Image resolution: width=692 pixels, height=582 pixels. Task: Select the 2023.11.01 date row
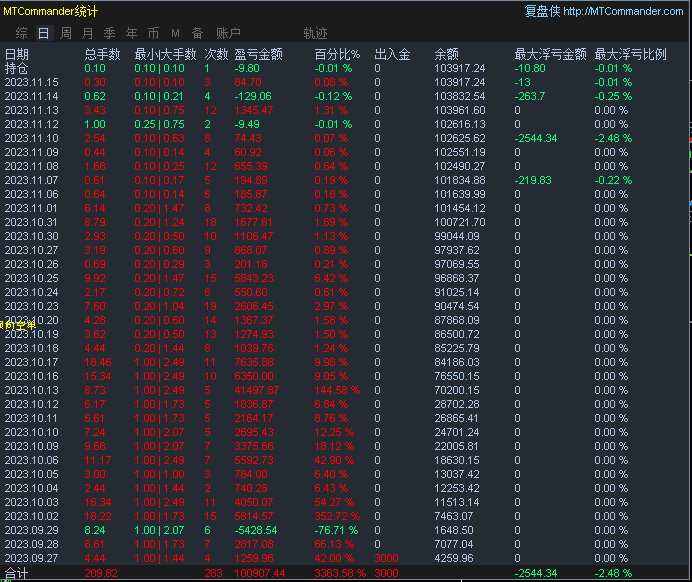click(31, 208)
